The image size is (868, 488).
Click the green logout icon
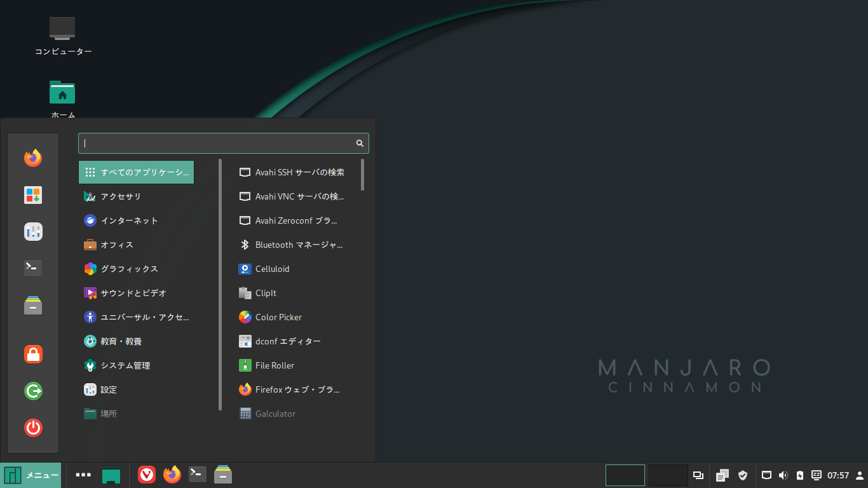click(x=33, y=391)
